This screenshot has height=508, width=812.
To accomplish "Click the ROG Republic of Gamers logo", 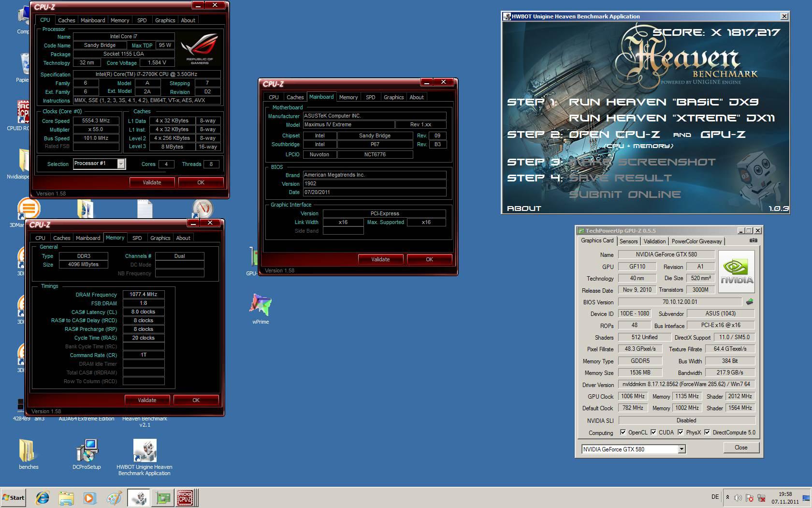I will (199, 50).
